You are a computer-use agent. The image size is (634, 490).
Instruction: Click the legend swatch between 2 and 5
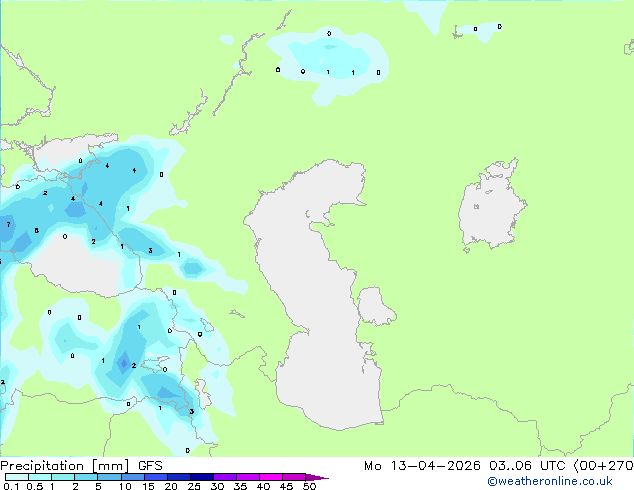[86, 477]
